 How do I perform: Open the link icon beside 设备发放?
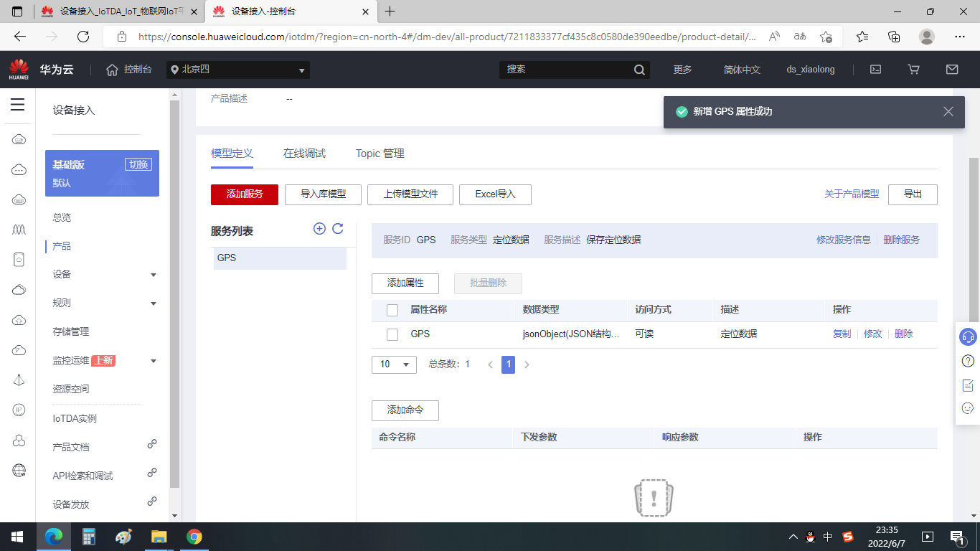click(152, 501)
